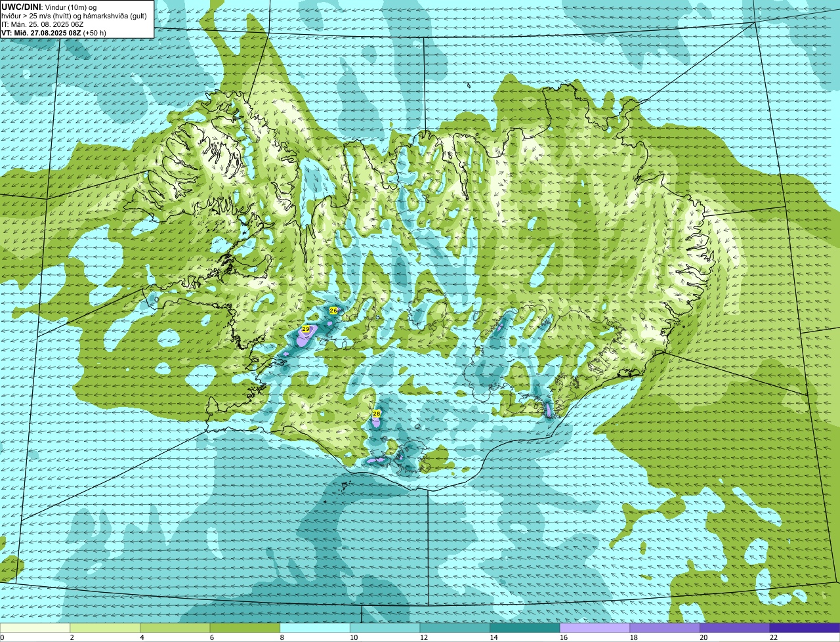The image size is (840, 642).
Task: Click the scale label '14'
Action: click(x=493, y=637)
